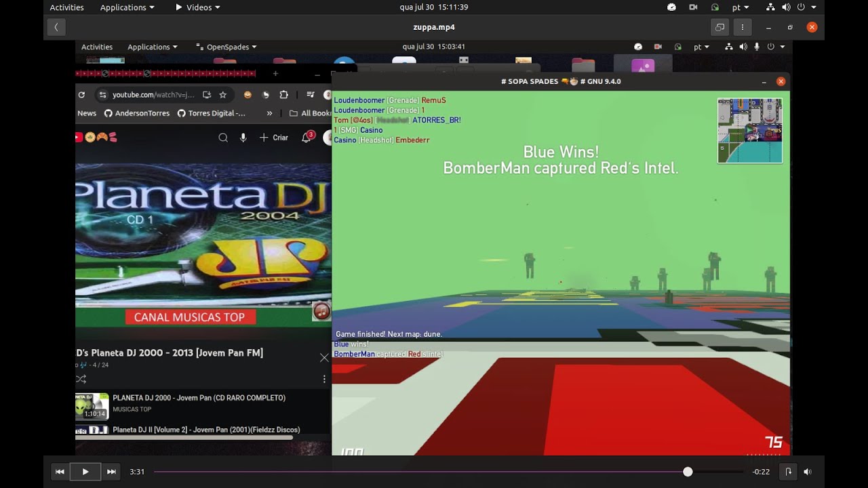The height and width of the screenshot is (488, 868).
Task: Go to YouTube home via the logo
Action: pos(96,137)
